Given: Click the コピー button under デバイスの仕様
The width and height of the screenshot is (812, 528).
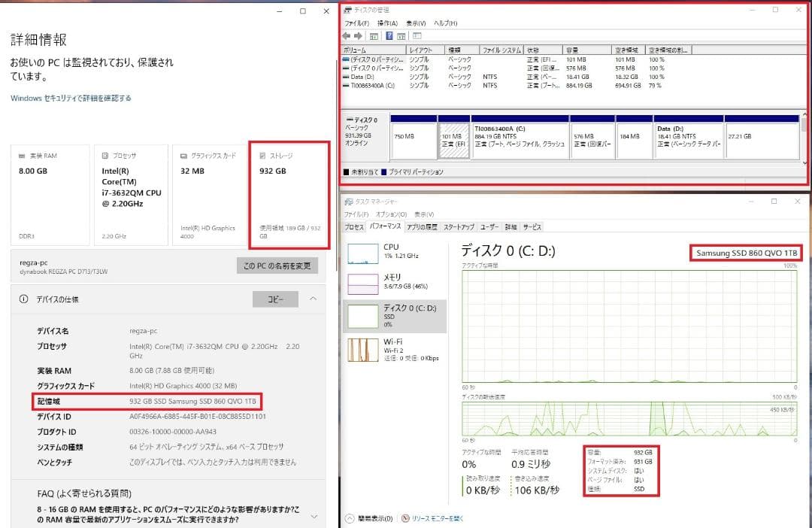Looking at the screenshot, I should pos(276,299).
